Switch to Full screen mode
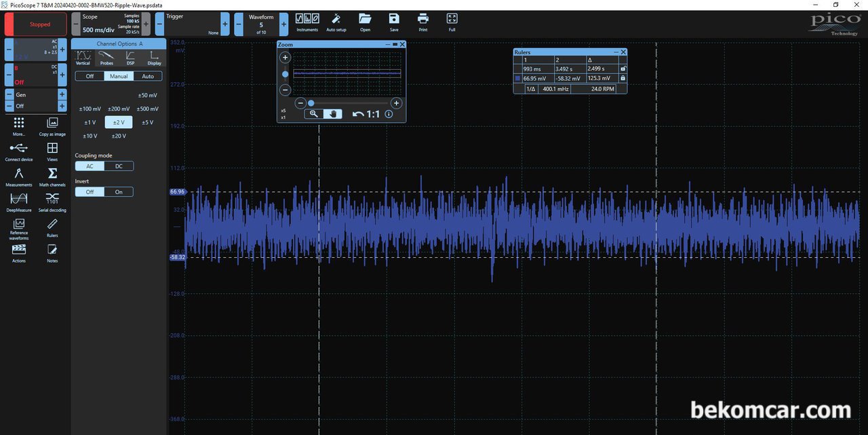 [452, 22]
